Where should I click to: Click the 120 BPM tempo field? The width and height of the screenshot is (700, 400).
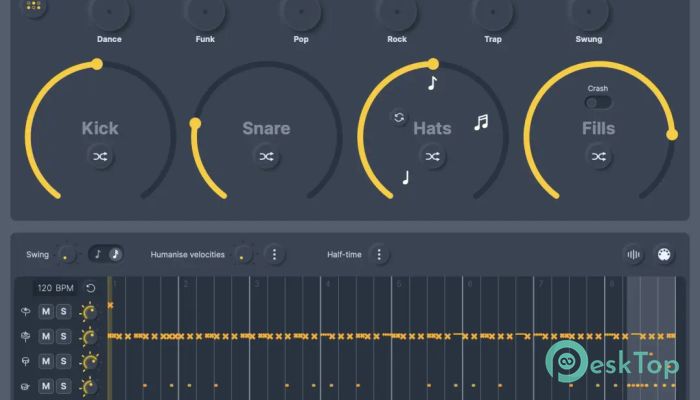57,288
